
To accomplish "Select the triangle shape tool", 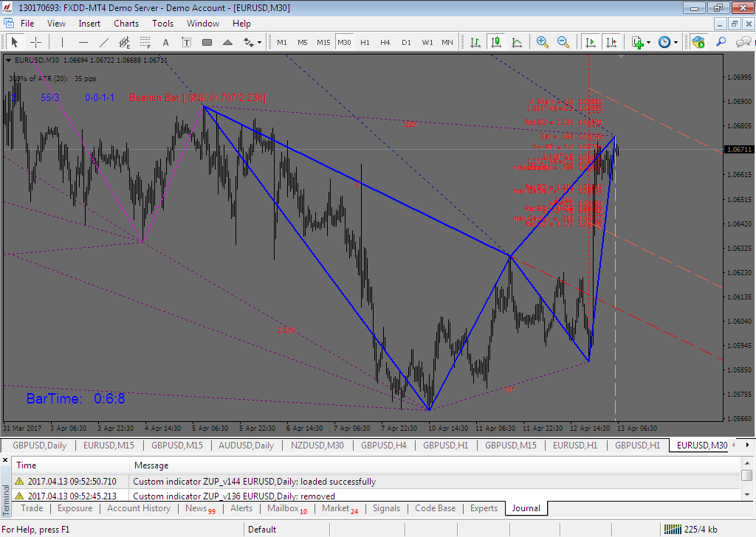I will (x=228, y=42).
